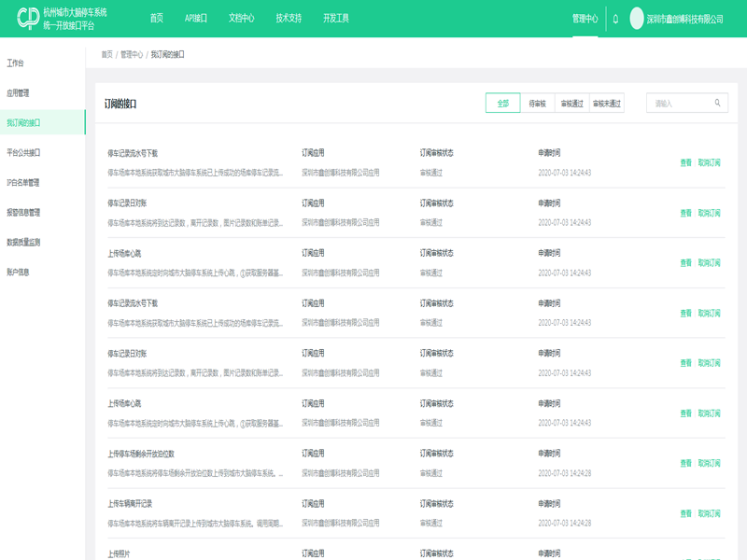Open IP白名单管理 in the sidebar
This screenshot has width=747, height=560.
[x=23, y=183]
